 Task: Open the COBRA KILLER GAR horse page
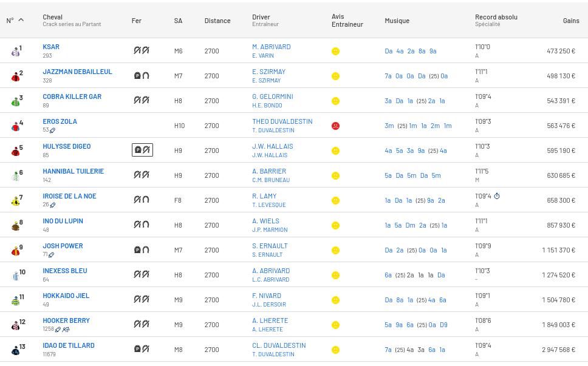tap(72, 97)
